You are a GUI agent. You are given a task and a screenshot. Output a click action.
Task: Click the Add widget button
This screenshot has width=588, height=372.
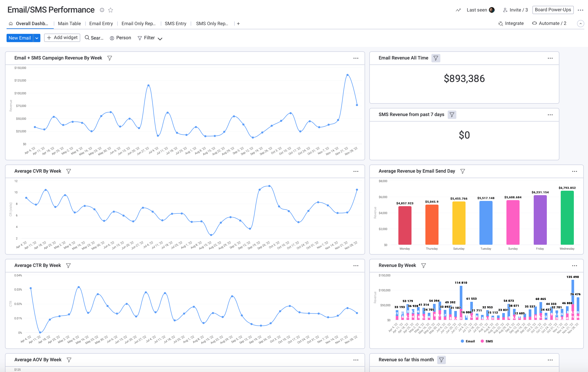pyautogui.click(x=62, y=38)
